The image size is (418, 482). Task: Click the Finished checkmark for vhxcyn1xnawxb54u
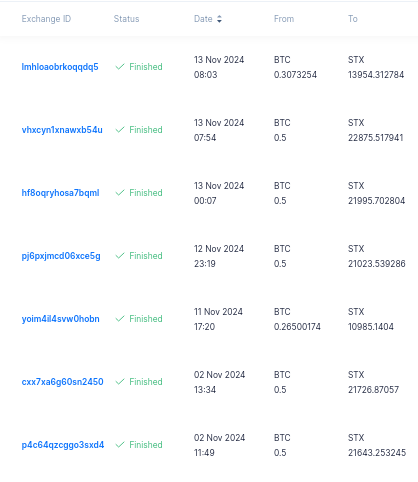pos(120,130)
